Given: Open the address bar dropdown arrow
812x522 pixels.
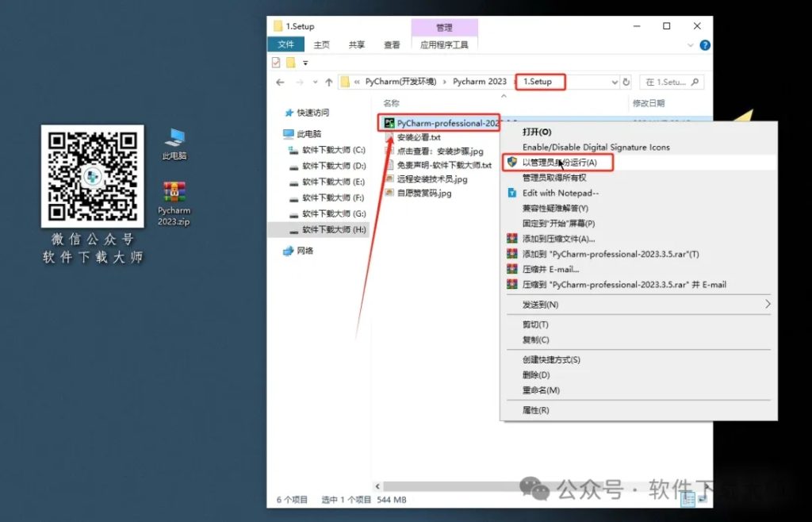Looking at the screenshot, I should point(614,82).
